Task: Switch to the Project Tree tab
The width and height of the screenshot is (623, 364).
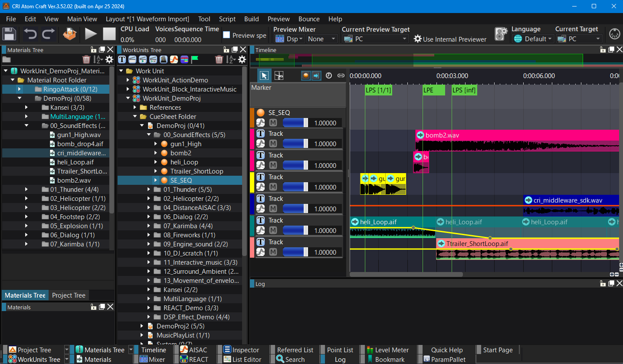Action: [x=69, y=295]
